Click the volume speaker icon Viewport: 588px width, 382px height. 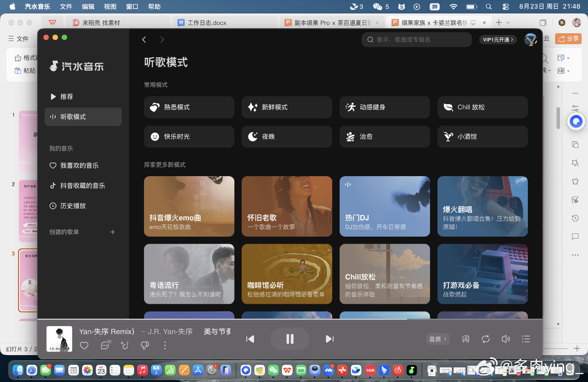coord(506,339)
